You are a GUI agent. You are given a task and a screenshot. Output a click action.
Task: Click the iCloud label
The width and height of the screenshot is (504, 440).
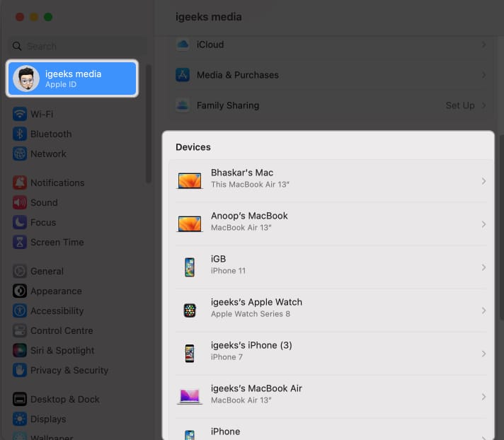coord(210,45)
